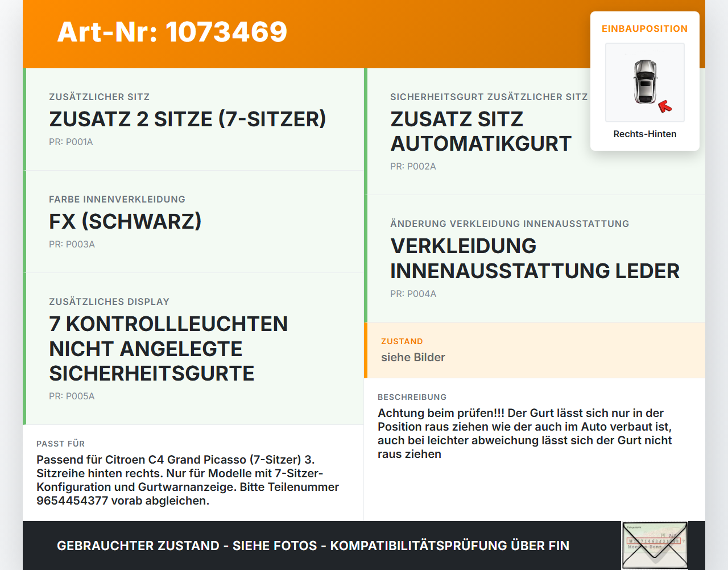Click the FX (SCHWARZ) title
Viewport: 728px width, 570px height.
coord(125,221)
